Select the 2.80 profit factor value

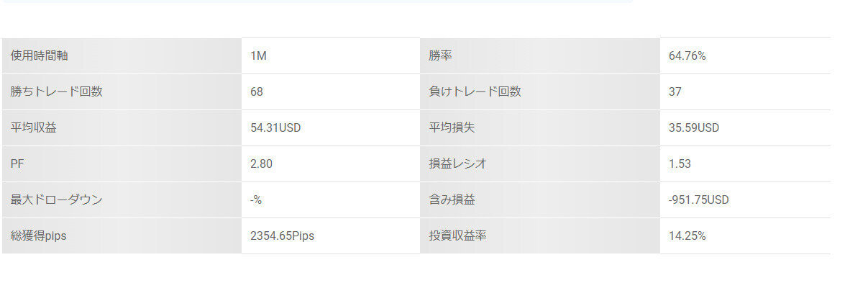[x=261, y=164]
